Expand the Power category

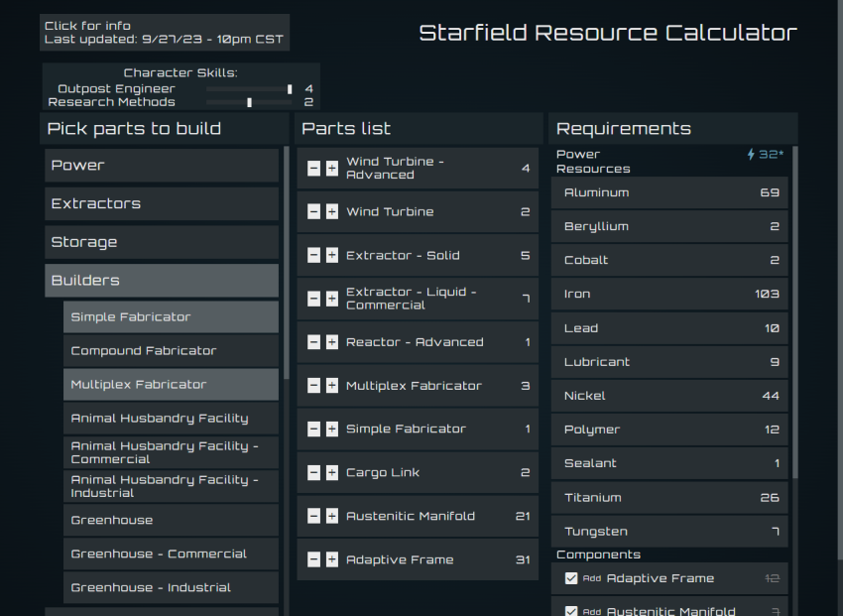(161, 166)
